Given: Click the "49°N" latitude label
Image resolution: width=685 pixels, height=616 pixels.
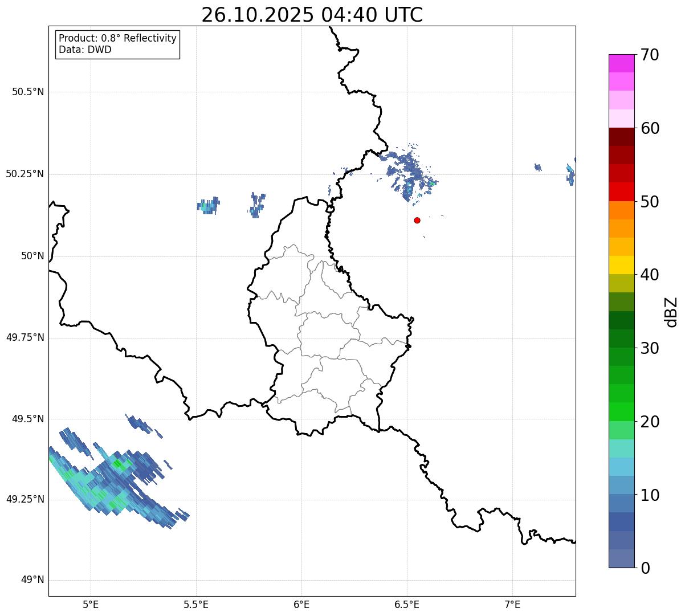Looking at the screenshot, I should pos(32,580).
